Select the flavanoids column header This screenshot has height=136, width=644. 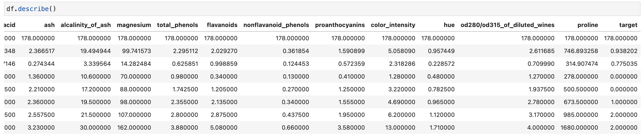[222, 25]
